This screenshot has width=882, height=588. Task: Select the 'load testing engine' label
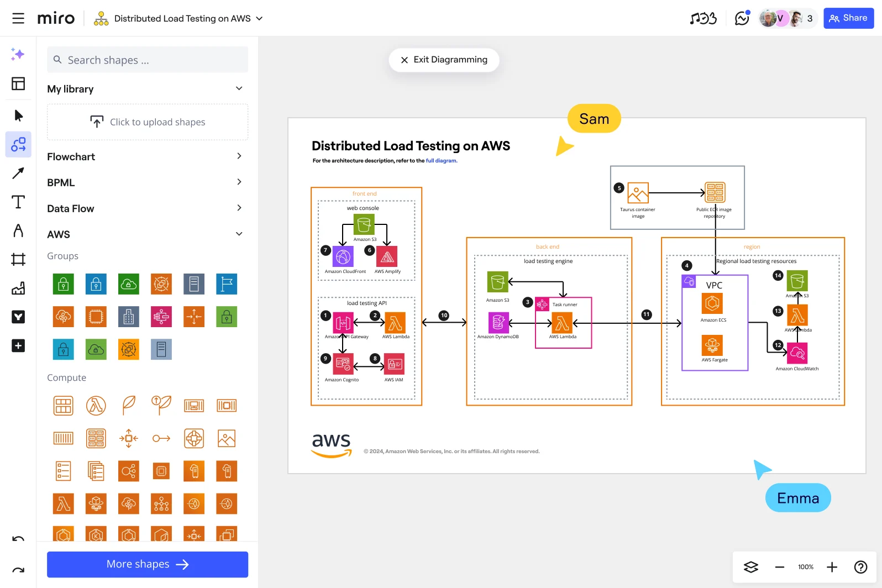point(548,261)
